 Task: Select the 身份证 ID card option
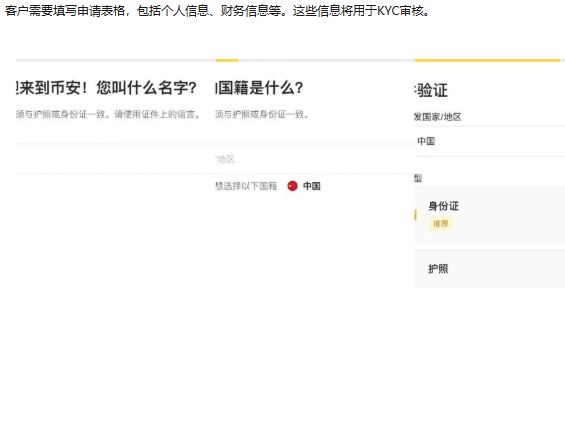pos(490,215)
